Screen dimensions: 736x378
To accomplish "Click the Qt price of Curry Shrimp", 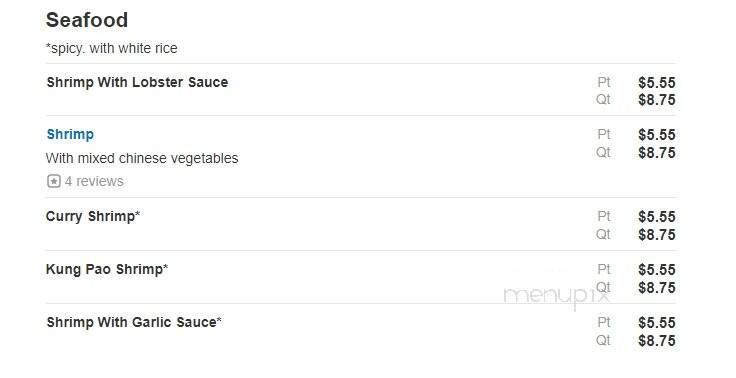I will pyautogui.click(x=656, y=235).
